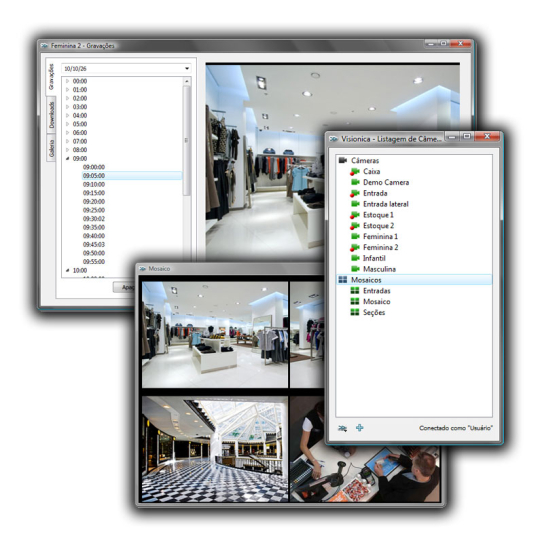Expand the 02:00 hour node
The width and height of the screenshot is (540, 543).
click(68, 98)
